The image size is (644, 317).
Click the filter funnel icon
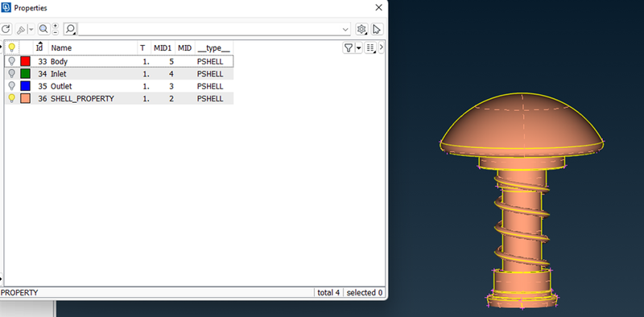(x=349, y=48)
